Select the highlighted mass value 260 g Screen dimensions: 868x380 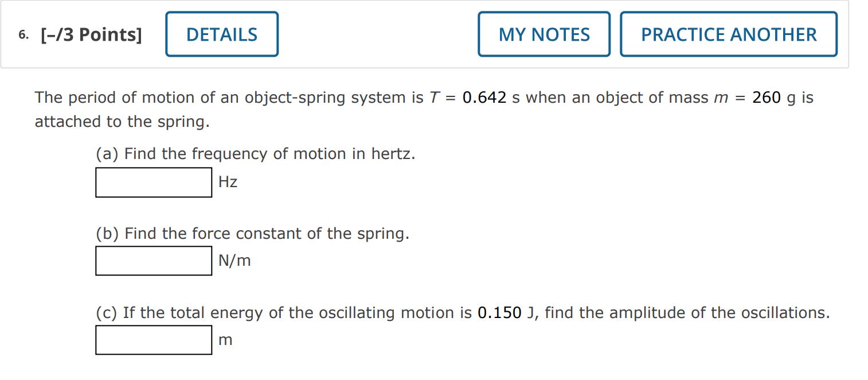[x=765, y=98]
